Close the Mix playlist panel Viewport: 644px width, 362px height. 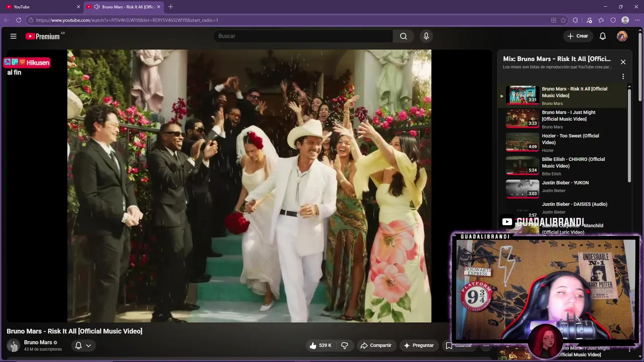pyautogui.click(x=623, y=62)
